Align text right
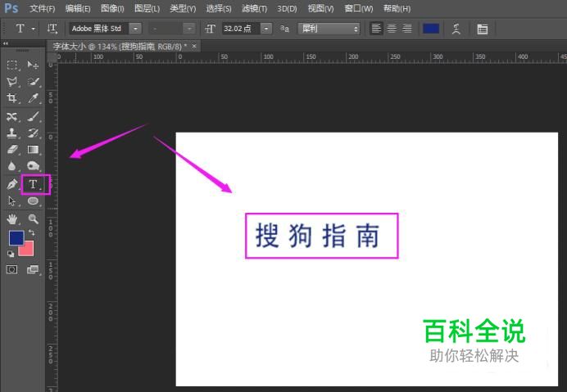 pyautogui.click(x=407, y=29)
